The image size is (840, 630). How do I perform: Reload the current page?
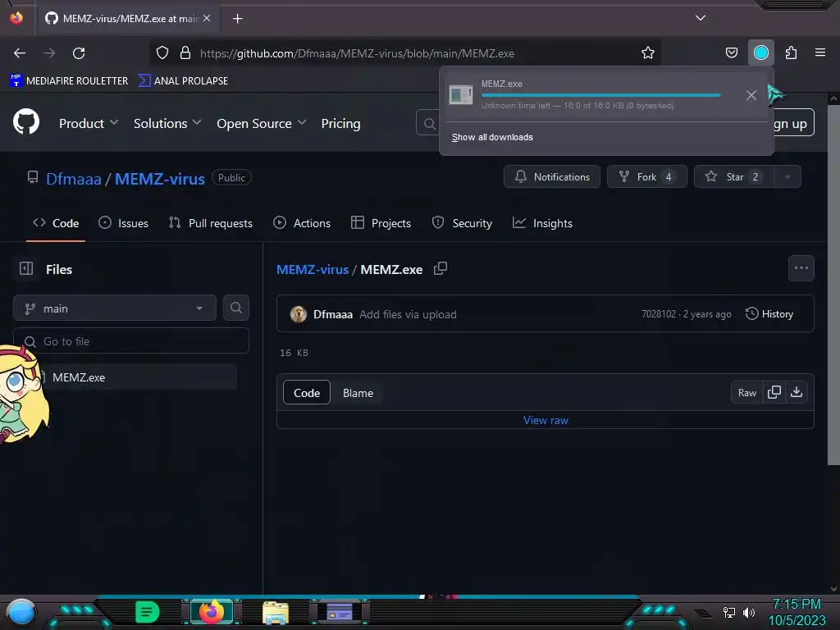(x=79, y=53)
